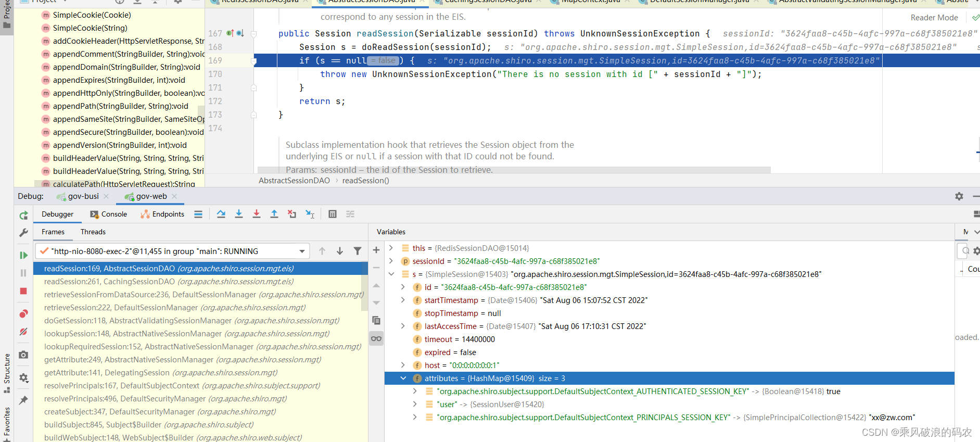This screenshot has height=442, width=980.
Task: Click Show Execution Point icon
Action: 198,214
